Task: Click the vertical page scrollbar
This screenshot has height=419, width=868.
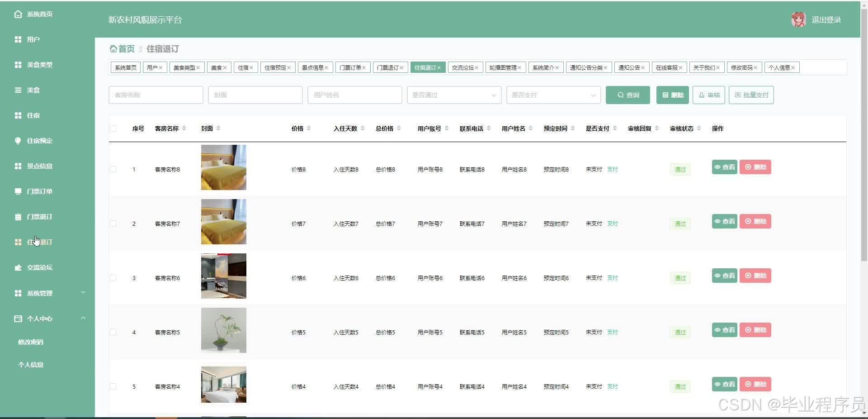Action: coord(864,136)
